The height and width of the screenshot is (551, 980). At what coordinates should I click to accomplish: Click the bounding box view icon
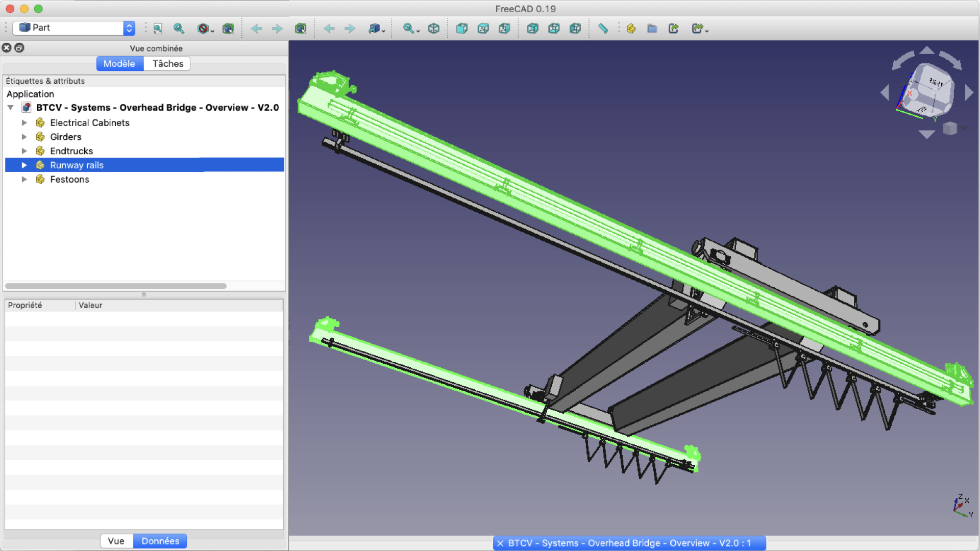click(228, 29)
